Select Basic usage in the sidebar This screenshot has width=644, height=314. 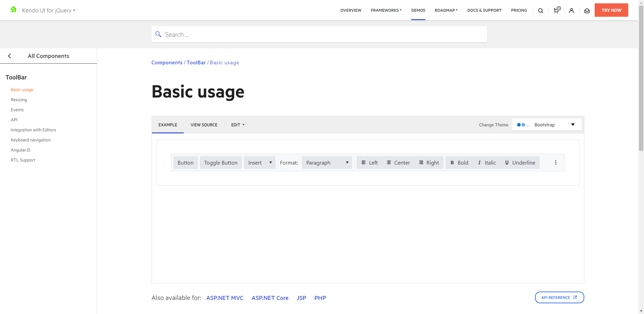22,89
